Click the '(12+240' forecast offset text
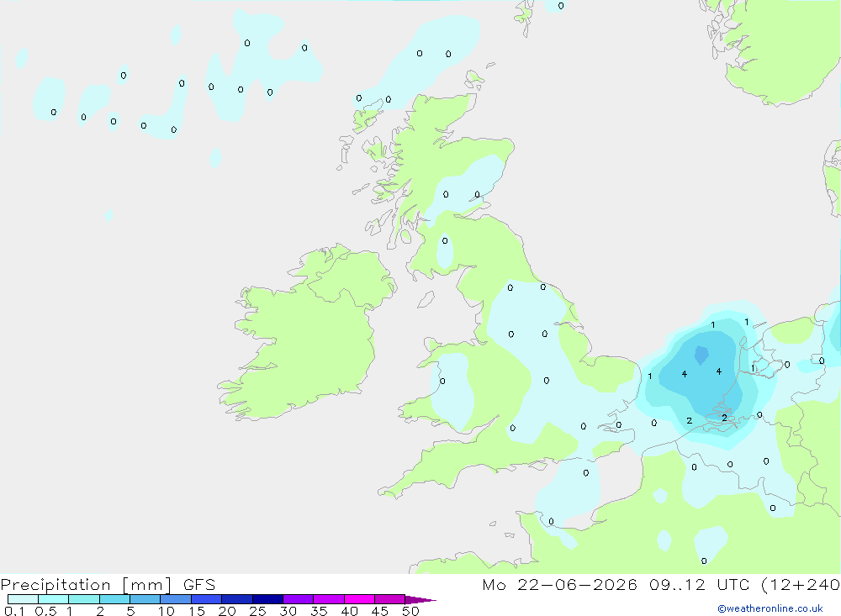 point(800,584)
